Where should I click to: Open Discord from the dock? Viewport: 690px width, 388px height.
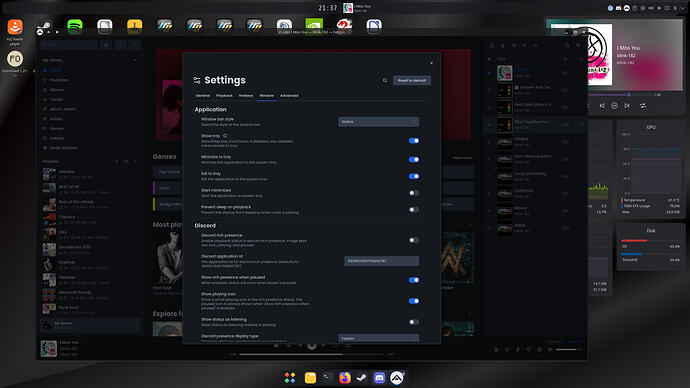(x=379, y=377)
